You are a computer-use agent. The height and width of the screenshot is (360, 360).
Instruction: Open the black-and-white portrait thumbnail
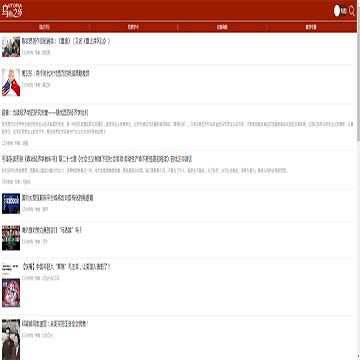pyautogui.click(x=11, y=339)
